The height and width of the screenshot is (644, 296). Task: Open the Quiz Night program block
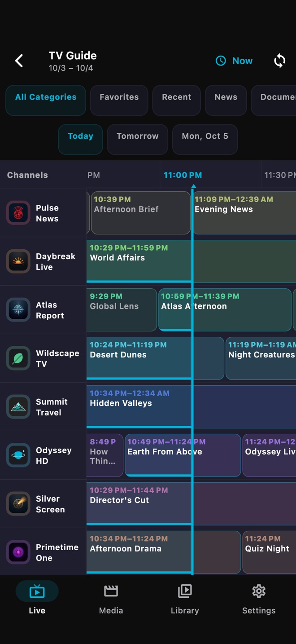pyautogui.click(x=269, y=552)
